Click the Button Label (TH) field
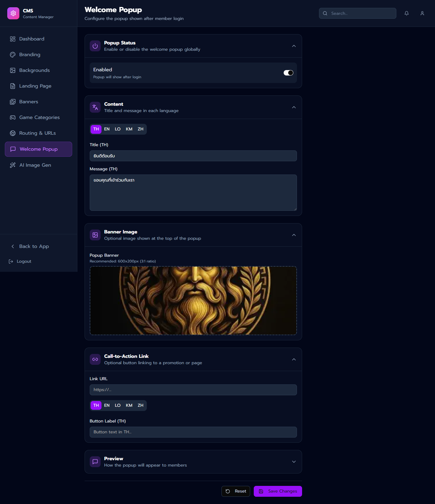Viewport: 435px width, 504px height. pyautogui.click(x=193, y=432)
